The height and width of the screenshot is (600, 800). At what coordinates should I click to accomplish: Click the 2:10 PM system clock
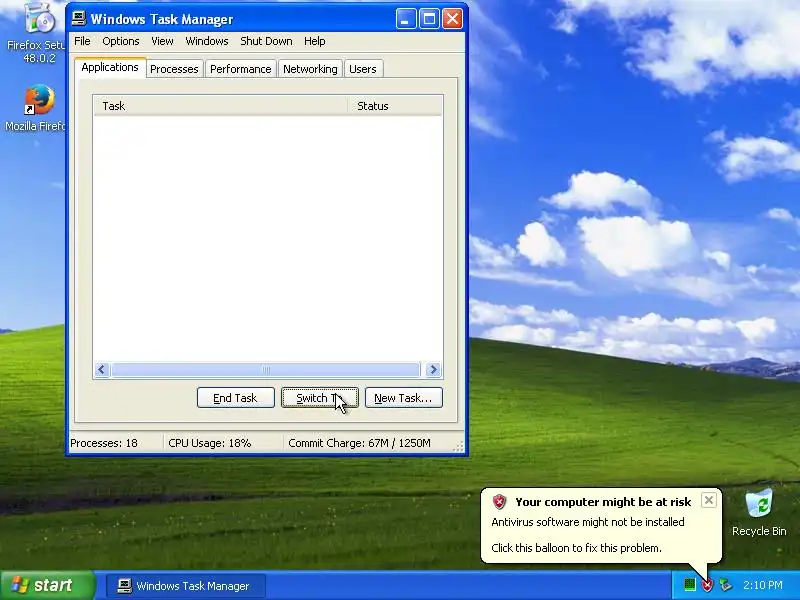point(763,585)
